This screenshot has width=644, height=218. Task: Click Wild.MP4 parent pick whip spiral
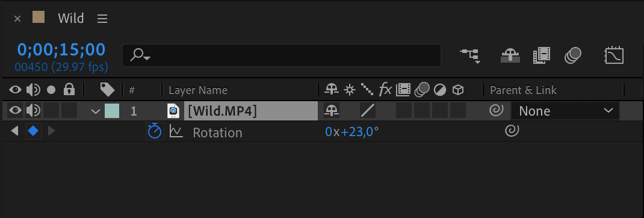tap(497, 110)
